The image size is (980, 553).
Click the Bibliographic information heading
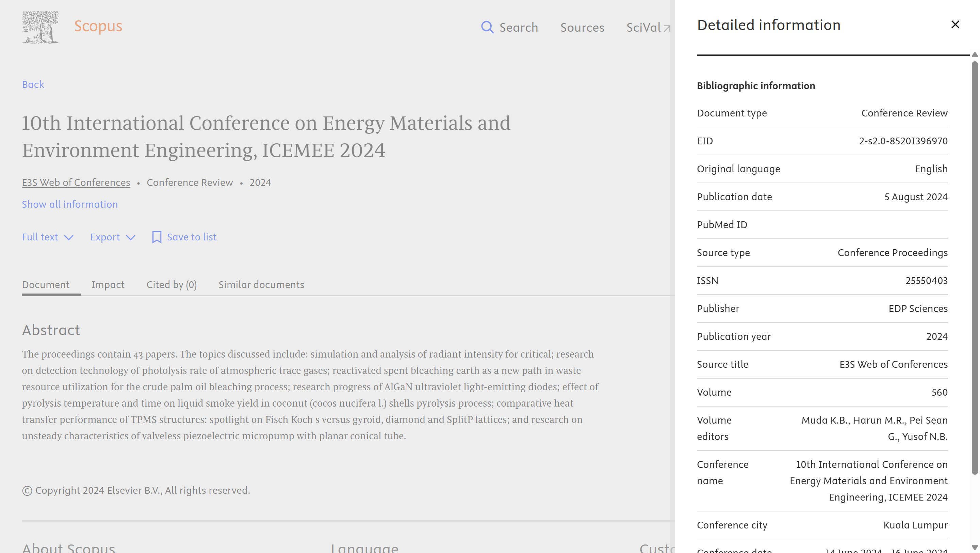coord(756,86)
